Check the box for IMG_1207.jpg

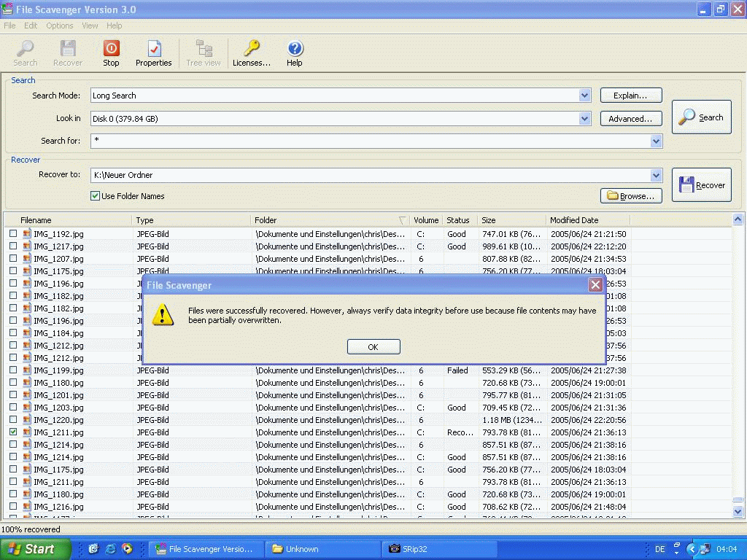(x=13, y=258)
